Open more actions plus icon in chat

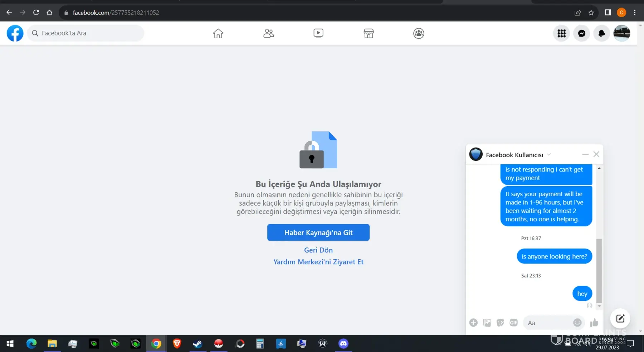coord(473,323)
